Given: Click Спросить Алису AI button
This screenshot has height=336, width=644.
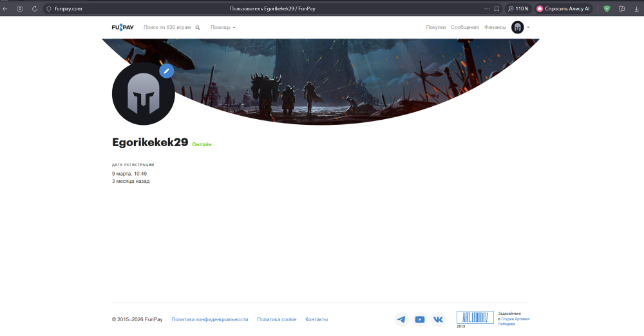Looking at the screenshot, I should (x=563, y=8).
